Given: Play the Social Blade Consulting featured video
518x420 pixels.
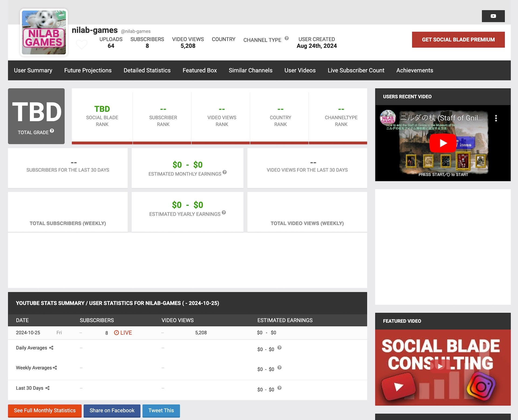Looking at the screenshot, I should pos(440,366).
